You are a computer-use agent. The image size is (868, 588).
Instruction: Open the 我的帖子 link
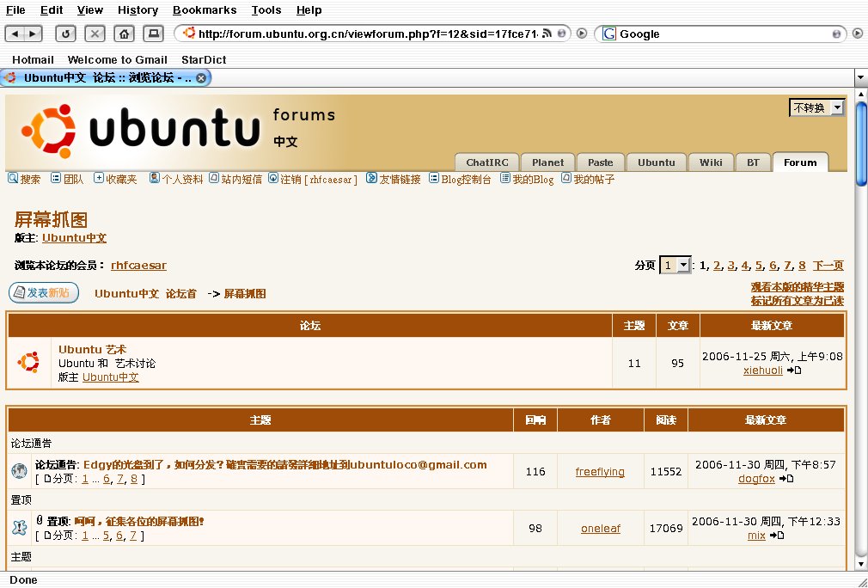pyautogui.click(x=594, y=180)
